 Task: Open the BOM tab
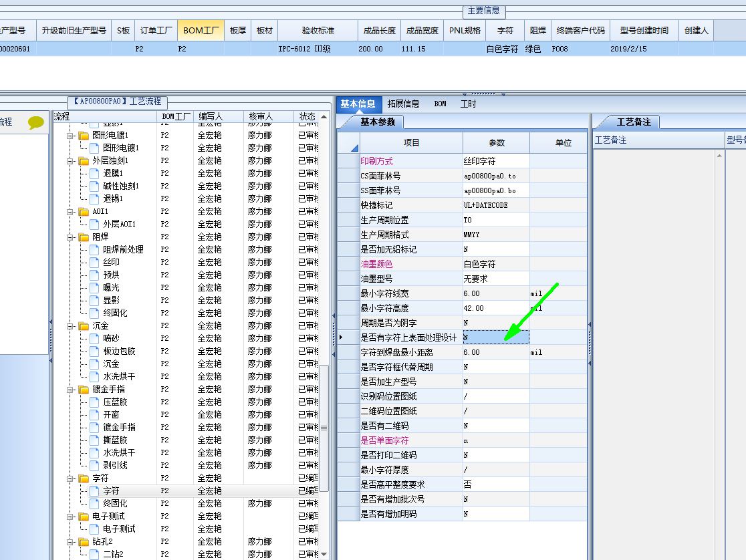tap(441, 104)
